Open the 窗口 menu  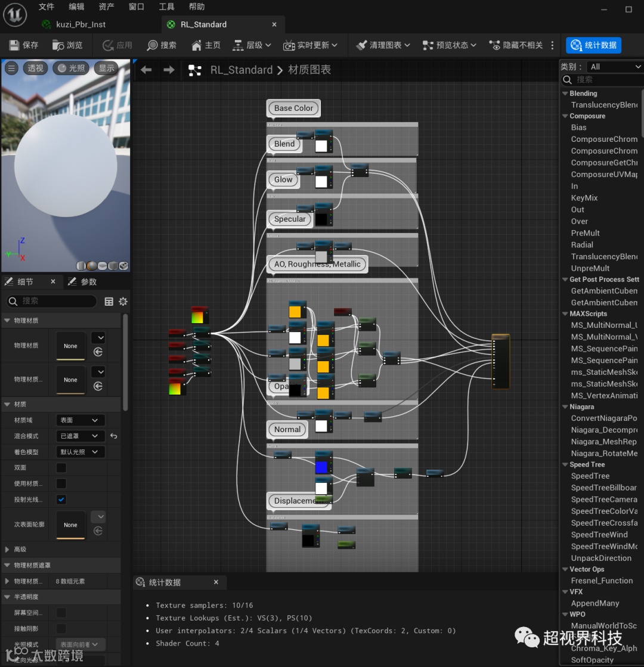(x=136, y=7)
